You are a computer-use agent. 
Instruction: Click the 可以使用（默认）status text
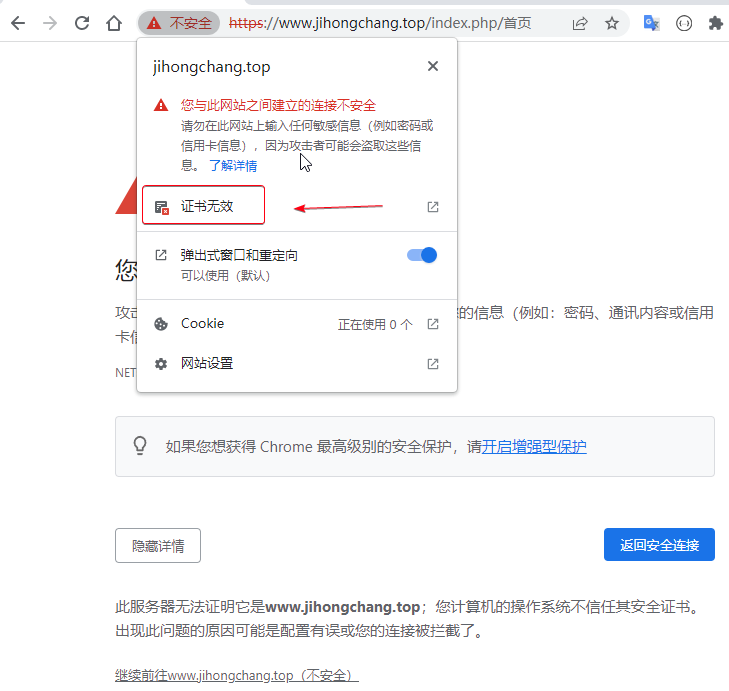tap(225, 276)
